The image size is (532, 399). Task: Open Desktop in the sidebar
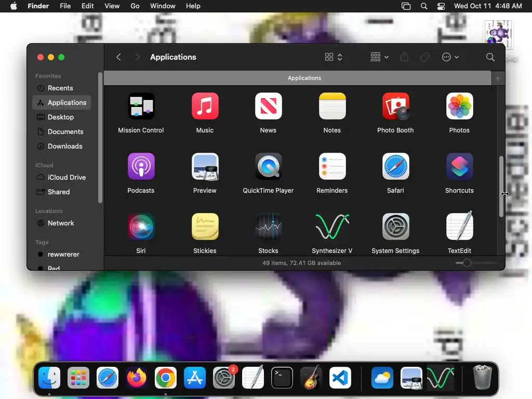pyautogui.click(x=61, y=117)
